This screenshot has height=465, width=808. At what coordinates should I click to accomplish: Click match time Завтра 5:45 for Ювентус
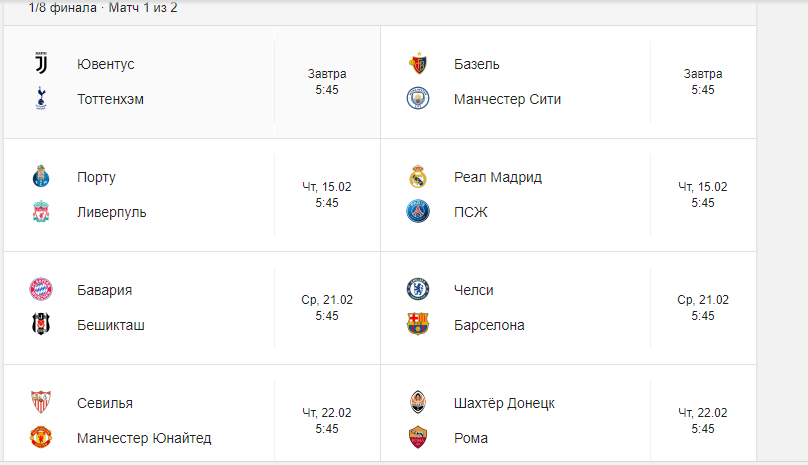pos(327,82)
